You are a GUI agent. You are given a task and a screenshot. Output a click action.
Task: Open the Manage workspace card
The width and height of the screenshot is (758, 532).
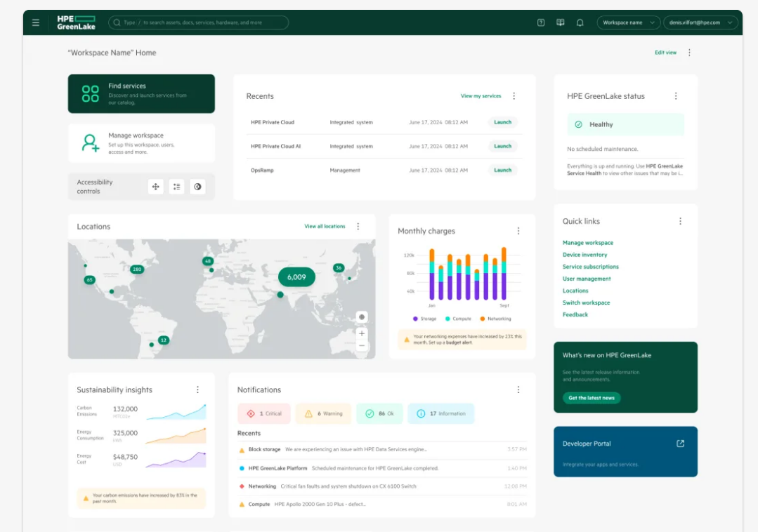click(141, 143)
